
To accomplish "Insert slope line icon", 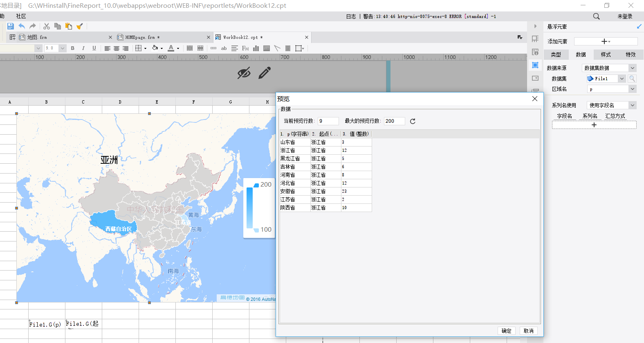I will pos(277,48).
